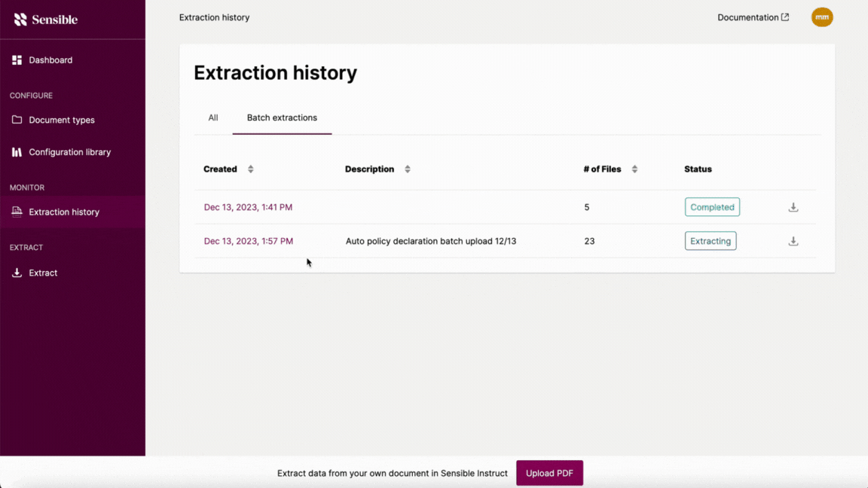Click the Upload PDF button
The height and width of the screenshot is (488, 868).
pos(549,473)
